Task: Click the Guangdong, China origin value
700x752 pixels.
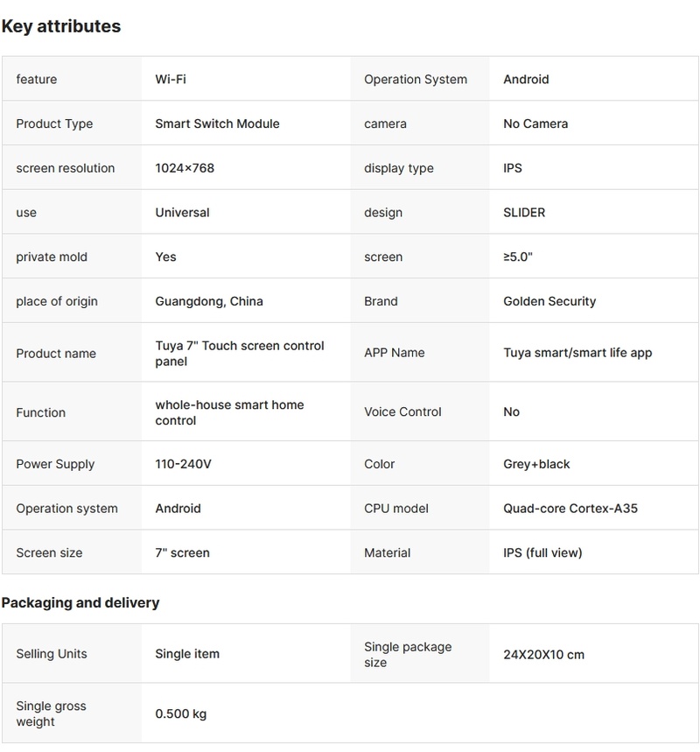Action: tap(209, 301)
